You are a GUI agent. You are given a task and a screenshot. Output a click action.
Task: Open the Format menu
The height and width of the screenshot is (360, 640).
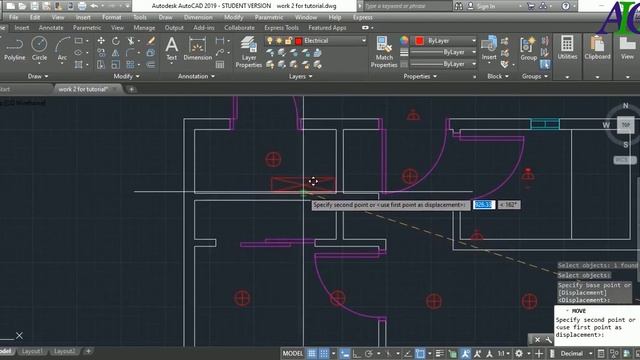pos(111,17)
